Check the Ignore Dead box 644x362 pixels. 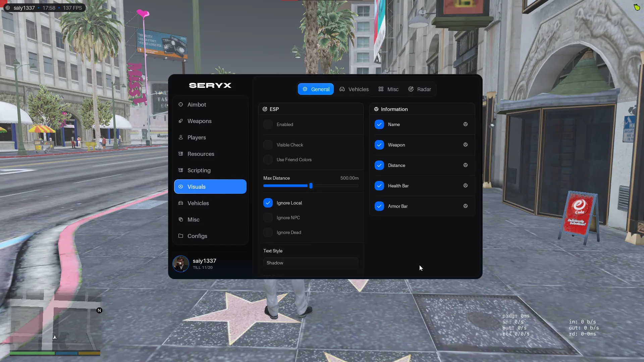pos(268,233)
